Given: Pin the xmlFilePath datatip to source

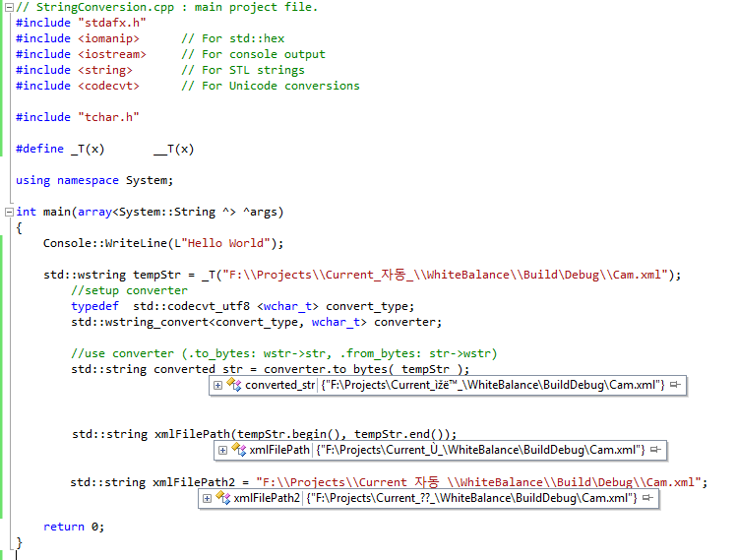Looking at the screenshot, I should 655,450.
